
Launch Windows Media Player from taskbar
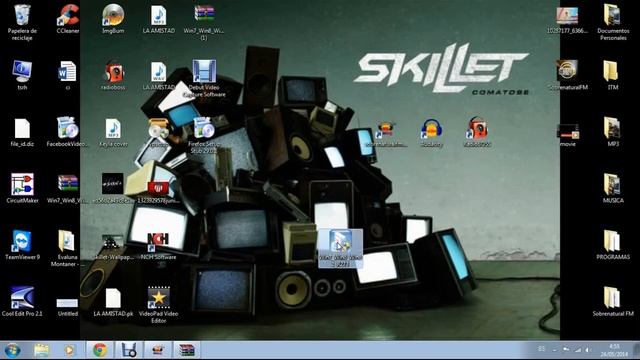click(x=69, y=350)
